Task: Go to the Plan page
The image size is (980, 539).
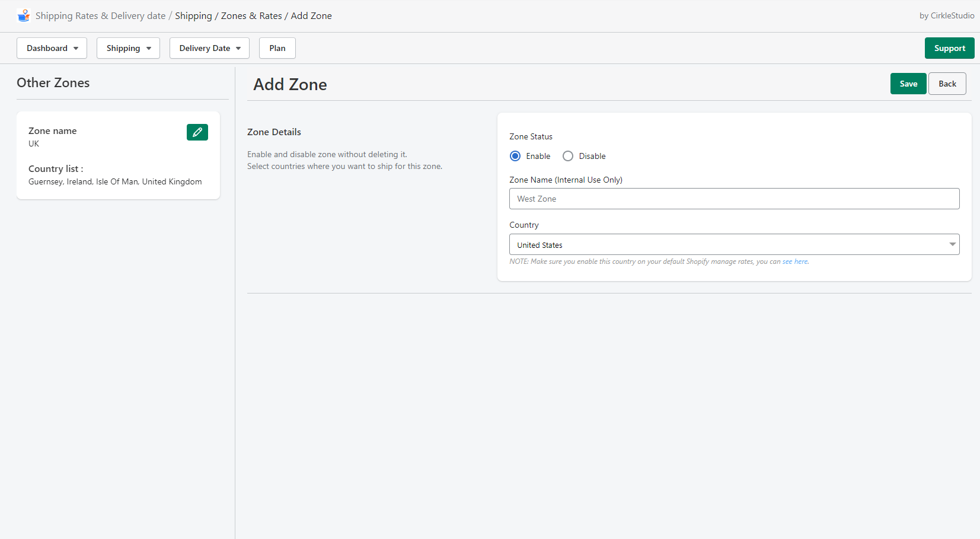Action: 277,48
